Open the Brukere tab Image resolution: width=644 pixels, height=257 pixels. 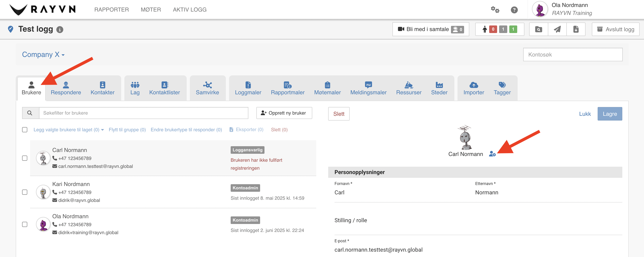coord(31,88)
